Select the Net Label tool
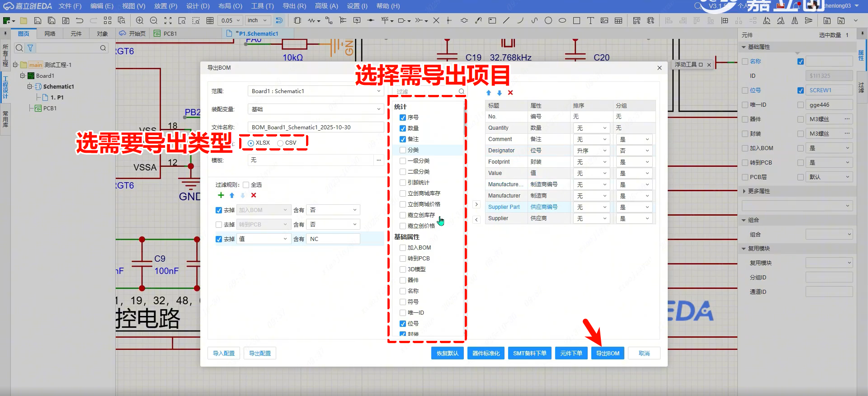 (x=357, y=20)
